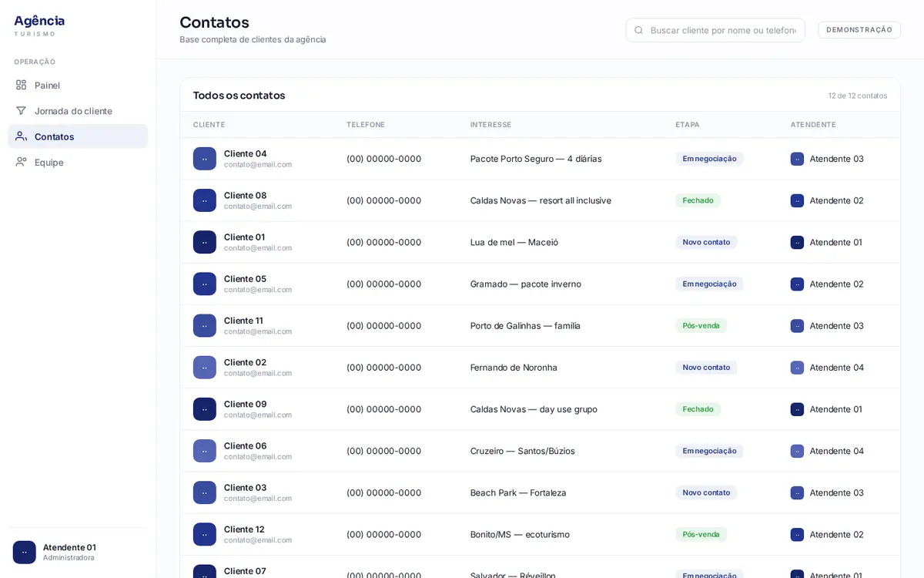Click the attendant avatar in Cliente 11 row
Image resolution: width=924 pixels, height=578 pixels.
pos(797,325)
